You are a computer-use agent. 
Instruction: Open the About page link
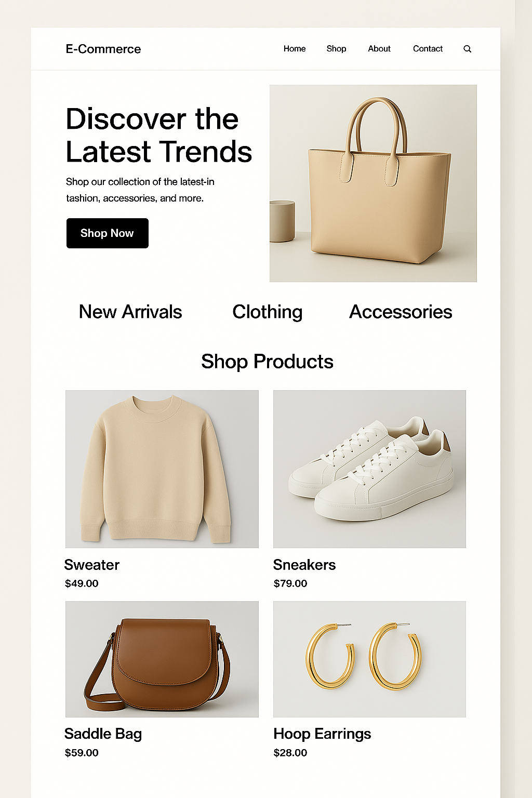point(379,48)
